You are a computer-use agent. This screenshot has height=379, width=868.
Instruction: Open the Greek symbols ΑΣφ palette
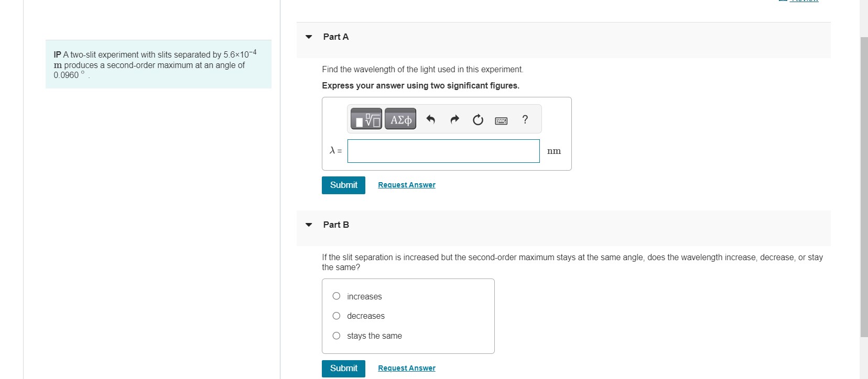[399, 119]
